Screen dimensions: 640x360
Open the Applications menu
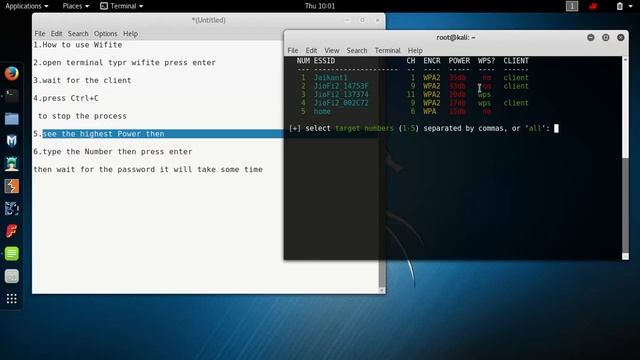point(27,6)
